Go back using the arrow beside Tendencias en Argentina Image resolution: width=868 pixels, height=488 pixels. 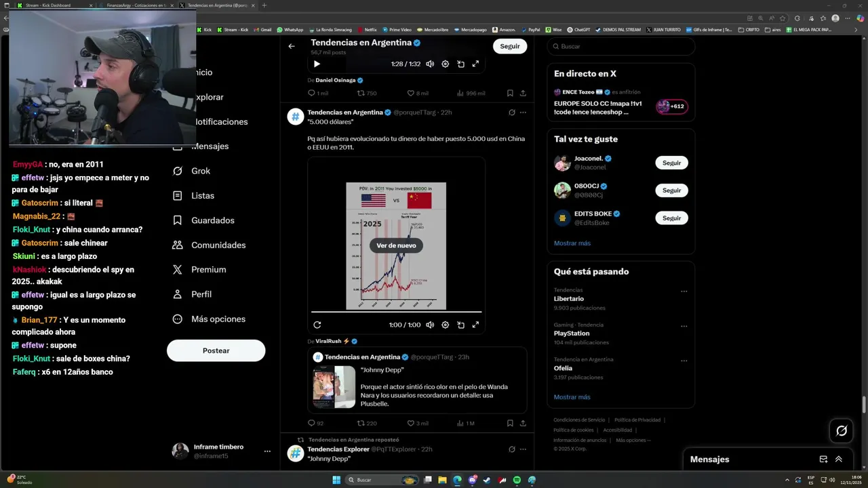pos(292,46)
